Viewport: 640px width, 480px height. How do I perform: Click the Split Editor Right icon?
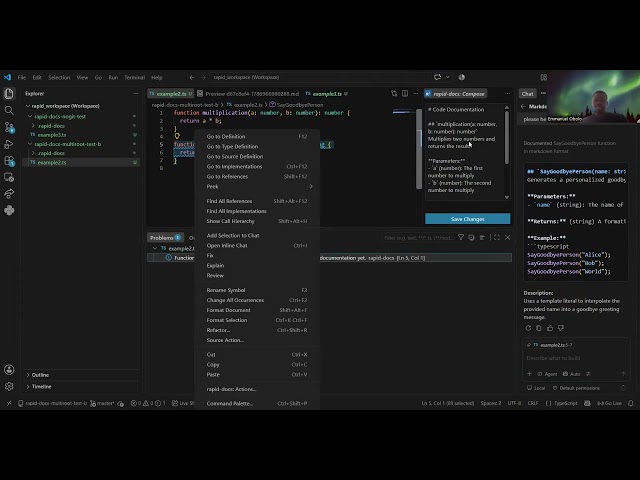tap(405, 93)
